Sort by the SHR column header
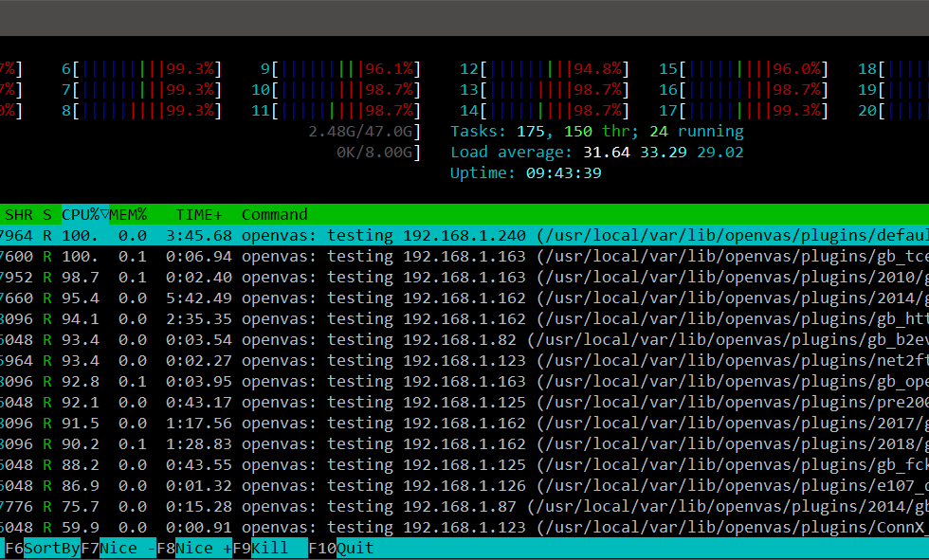The width and height of the screenshot is (929, 560). pos(19,214)
